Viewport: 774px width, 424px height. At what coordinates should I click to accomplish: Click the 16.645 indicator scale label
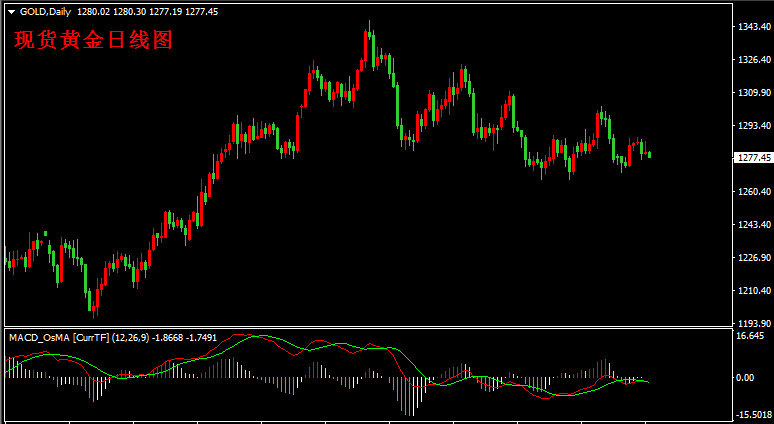coord(750,336)
